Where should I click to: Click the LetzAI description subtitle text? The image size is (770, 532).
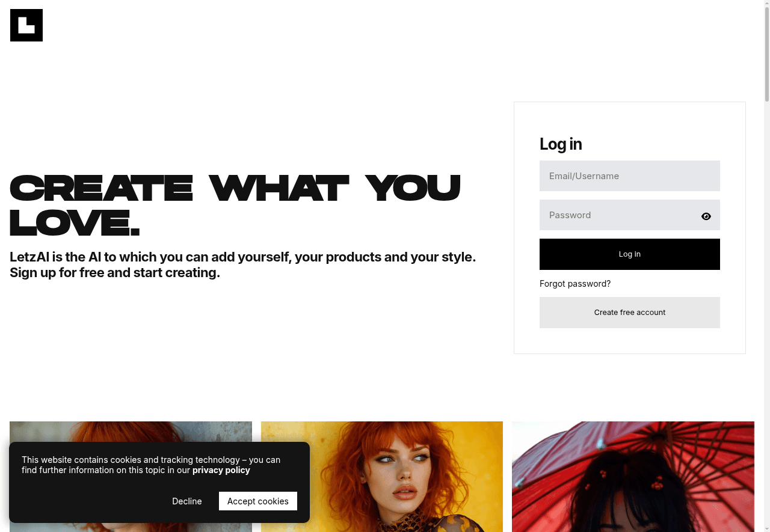click(243, 265)
